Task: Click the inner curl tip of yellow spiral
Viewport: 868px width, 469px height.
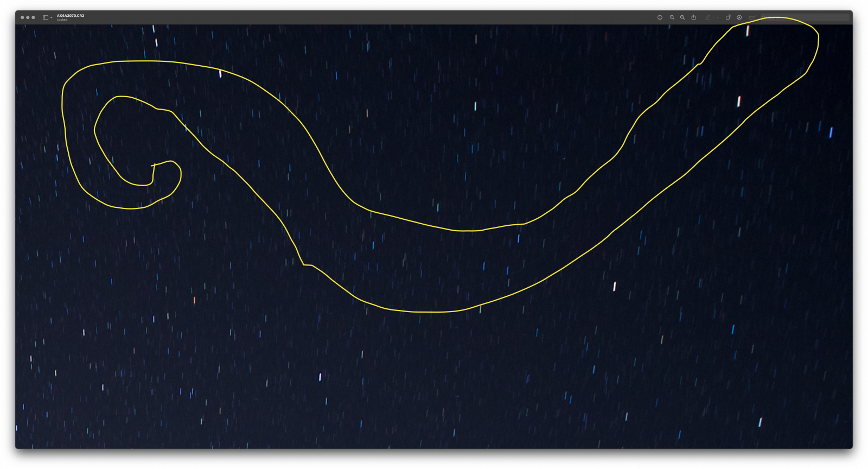Action: click(x=153, y=165)
